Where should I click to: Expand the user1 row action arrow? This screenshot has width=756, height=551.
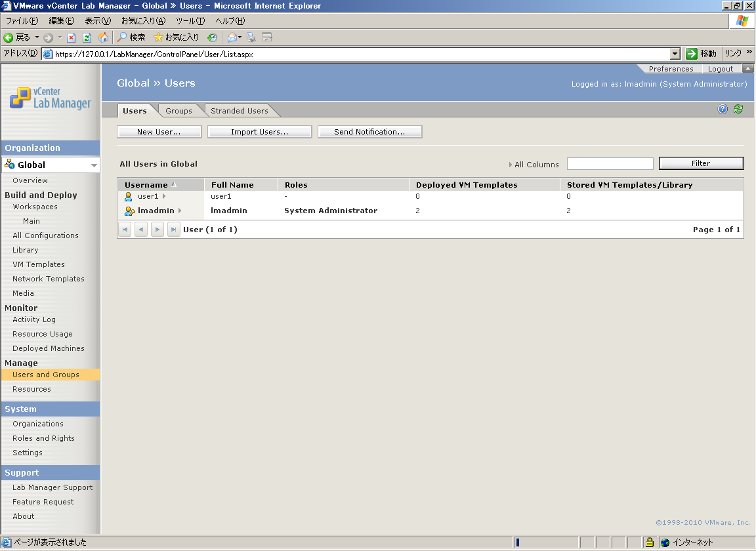164,196
